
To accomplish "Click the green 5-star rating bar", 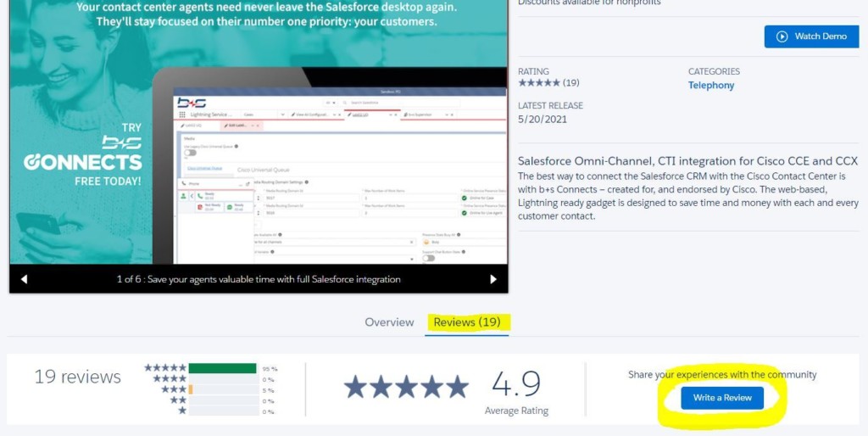I will pyautogui.click(x=222, y=368).
